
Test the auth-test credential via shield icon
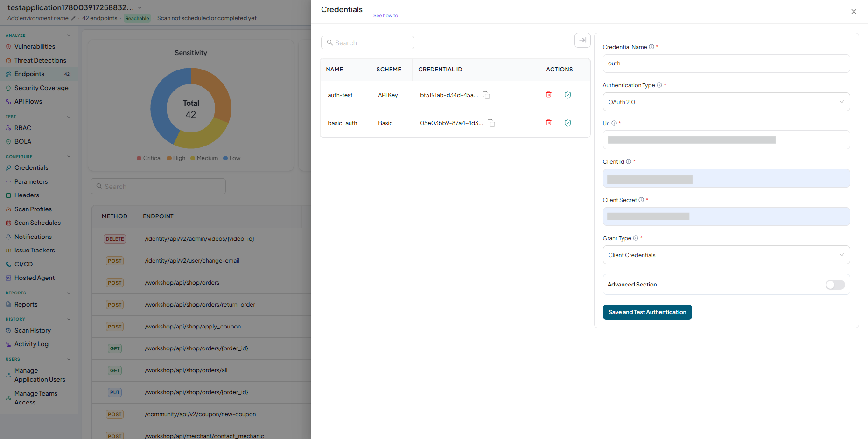(568, 95)
